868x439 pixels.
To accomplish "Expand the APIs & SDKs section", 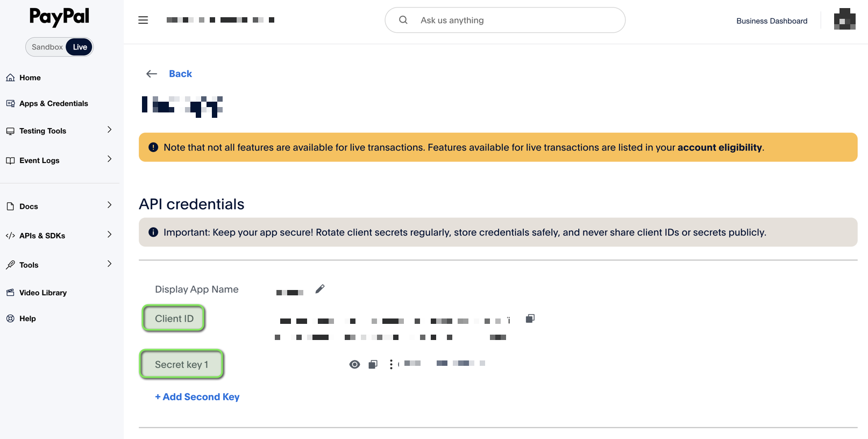I will coord(59,236).
